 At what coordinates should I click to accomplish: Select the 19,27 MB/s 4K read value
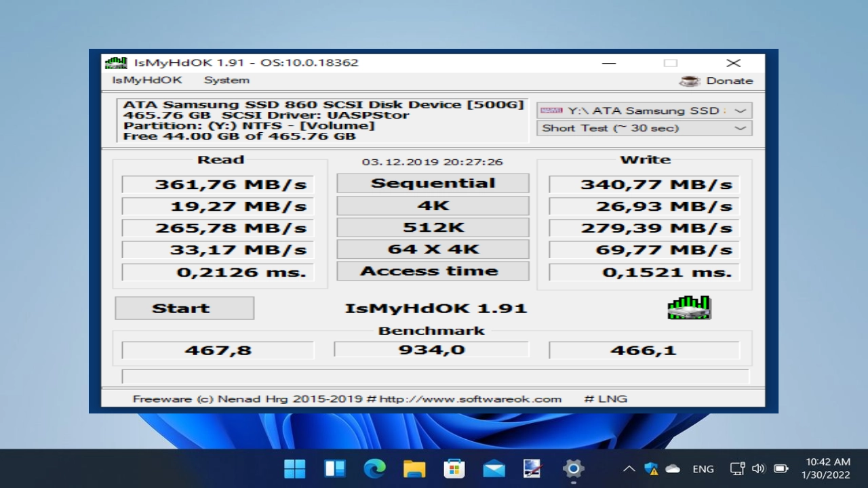click(x=218, y=206)
